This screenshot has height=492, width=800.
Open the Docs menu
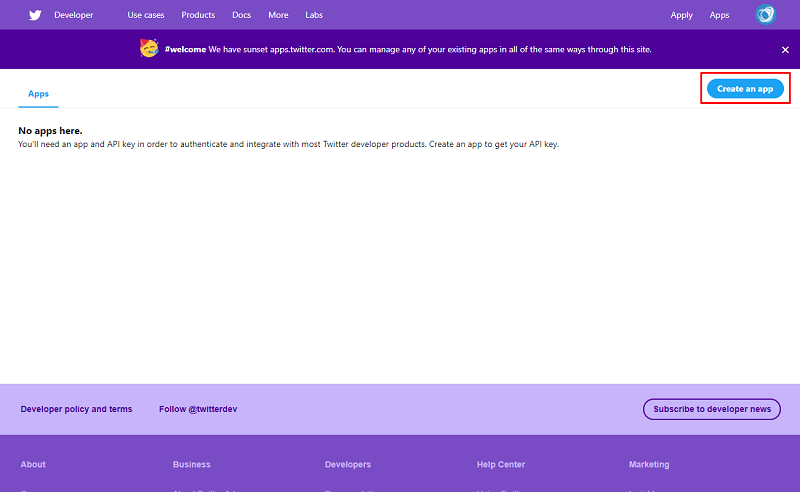[241, 15]
